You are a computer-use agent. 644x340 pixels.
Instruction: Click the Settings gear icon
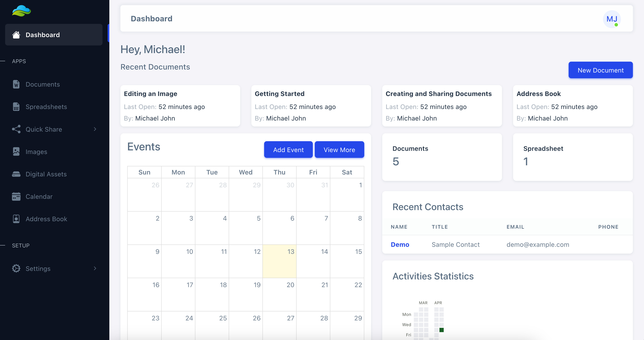click(16, 269)
